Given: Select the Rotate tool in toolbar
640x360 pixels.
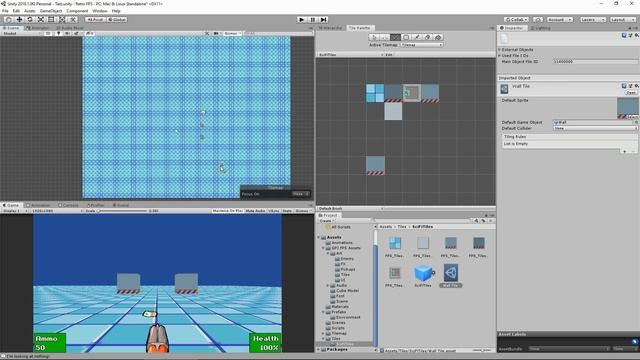Looking at the screenshot, I should [x=30, y=20].
